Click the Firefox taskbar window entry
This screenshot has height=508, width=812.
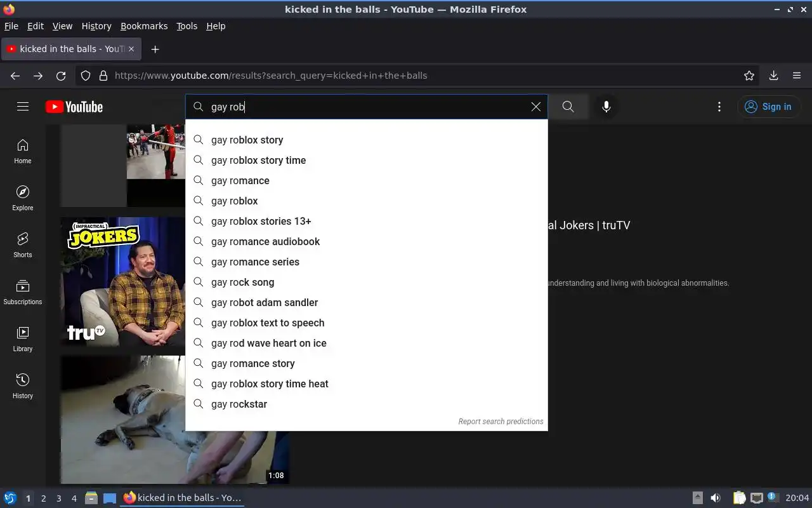[183, 498]
